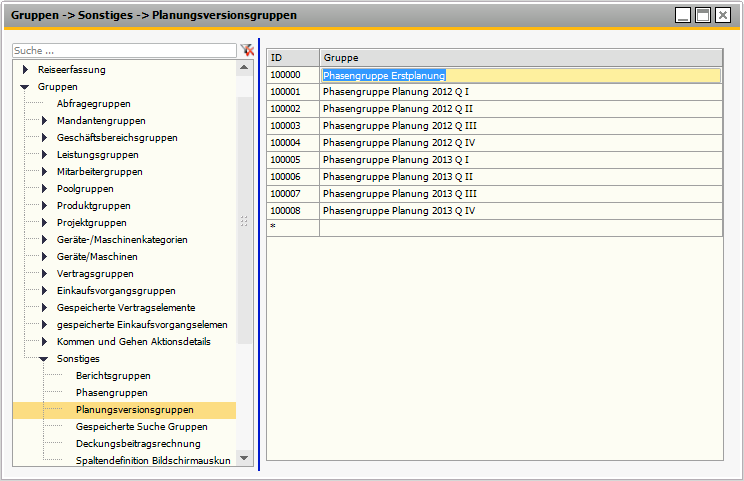744x481 pixels.
Task: Expand the Mandantengruppen node arrow
Action: pos(44,121)
